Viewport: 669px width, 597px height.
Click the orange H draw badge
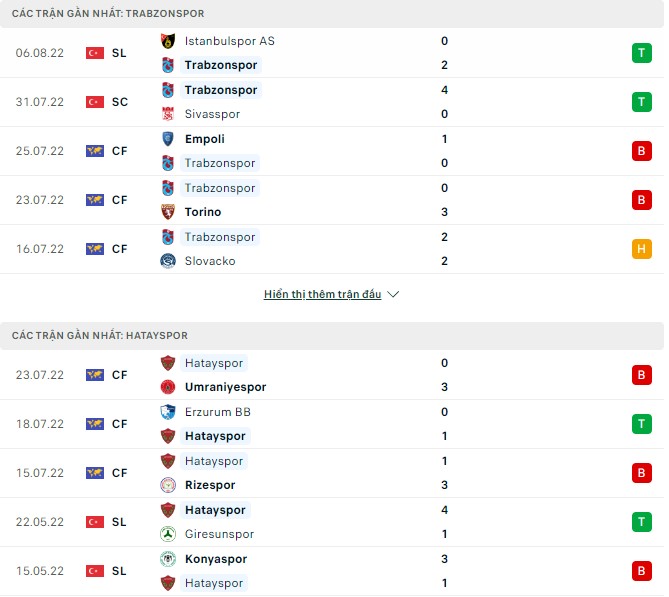coord(640,249)
